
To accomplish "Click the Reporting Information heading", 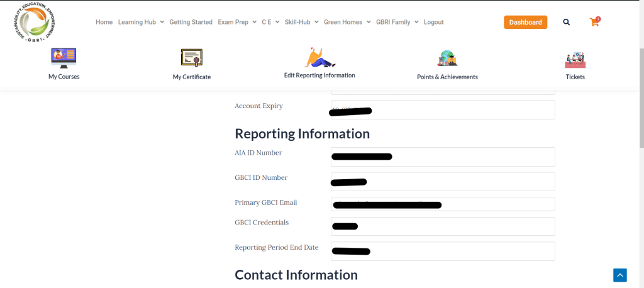I will (x=303, y=134).
